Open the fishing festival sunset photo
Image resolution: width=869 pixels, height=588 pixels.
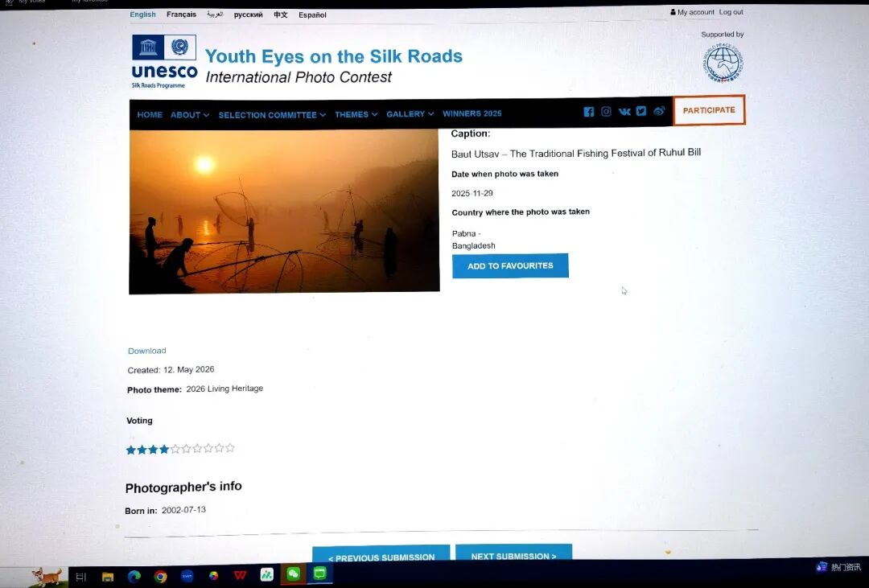tap(284, 211)
